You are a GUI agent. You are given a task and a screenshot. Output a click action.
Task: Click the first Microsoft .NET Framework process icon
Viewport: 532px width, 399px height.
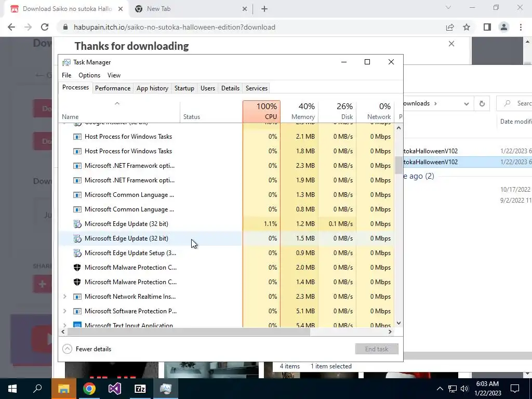coord(77,166)
